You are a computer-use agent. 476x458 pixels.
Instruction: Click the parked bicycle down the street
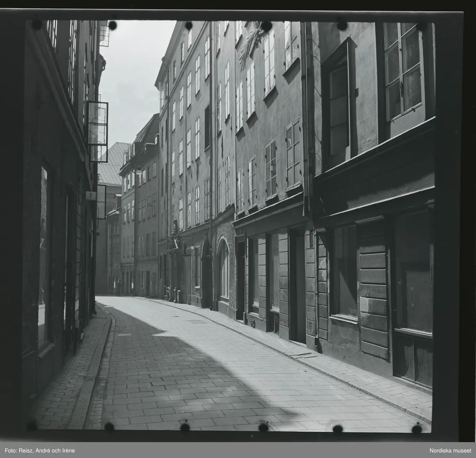[168, 293]
